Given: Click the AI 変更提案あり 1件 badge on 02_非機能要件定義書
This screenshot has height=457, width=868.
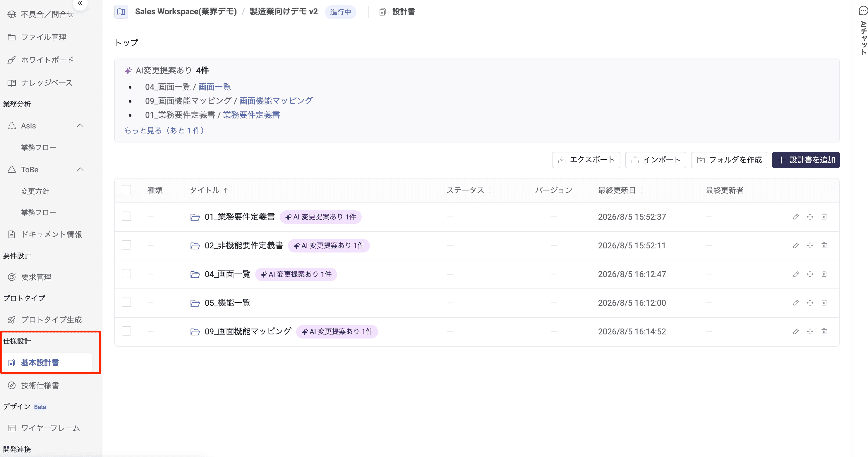Looking at the screenshot, I should 329,245.
